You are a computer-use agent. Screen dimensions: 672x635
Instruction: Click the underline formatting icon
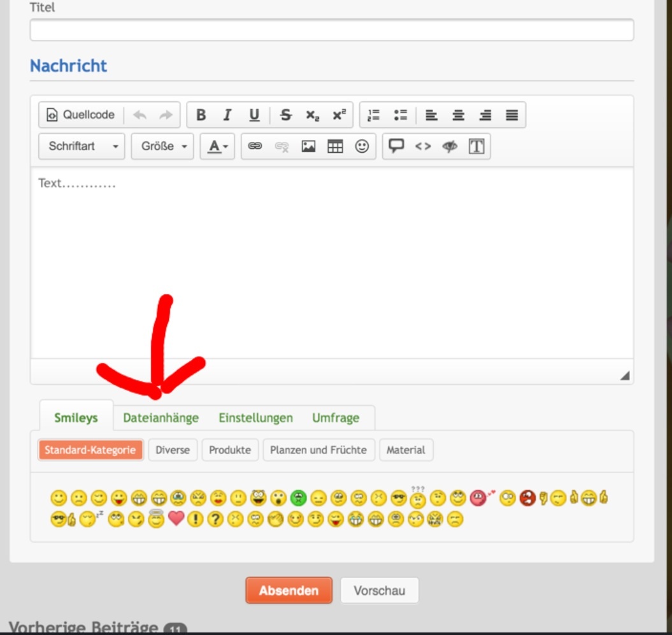[x=254, y=115]
